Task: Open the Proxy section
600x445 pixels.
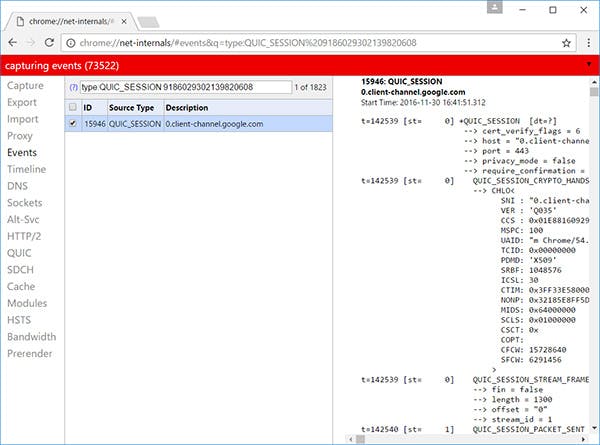Action: [x=20, y=136]
